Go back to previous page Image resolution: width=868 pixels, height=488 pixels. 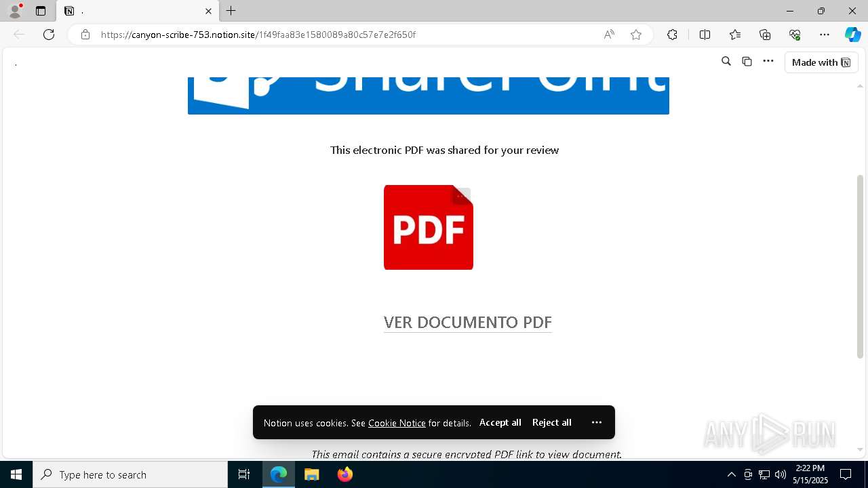tap(19, 35)
